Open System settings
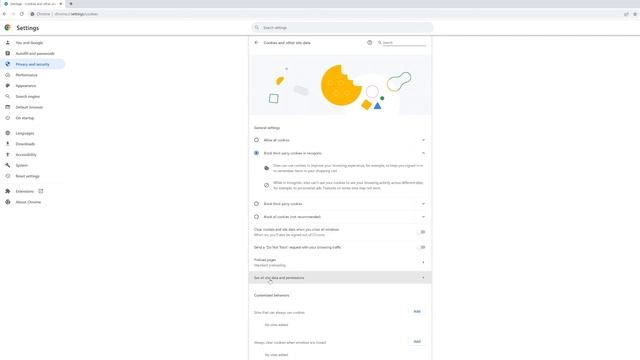This screenshot has height=360, width=640. [22, 165]
